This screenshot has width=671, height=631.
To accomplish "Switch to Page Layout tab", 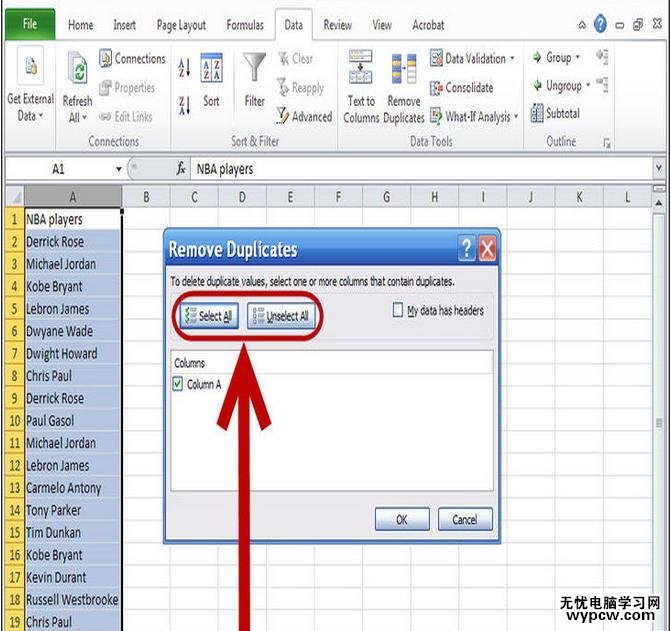I will click(x=181, y=26).
